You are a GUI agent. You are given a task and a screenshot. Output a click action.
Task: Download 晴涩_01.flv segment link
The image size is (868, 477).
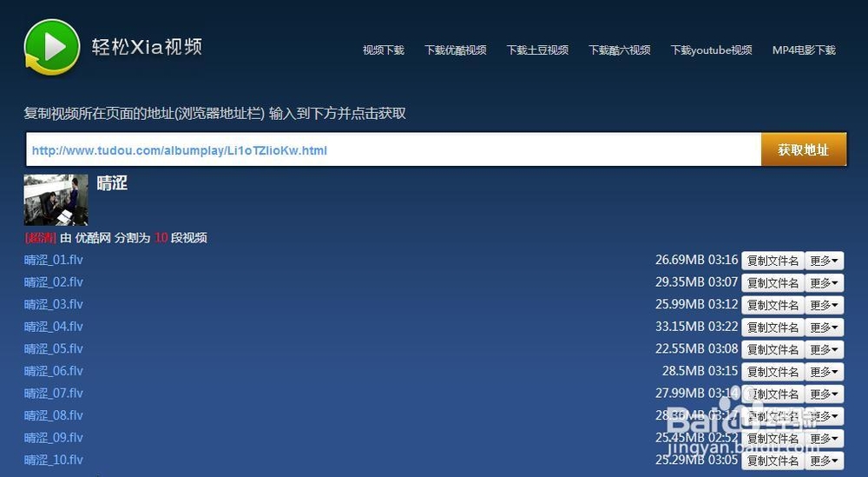[54, 260]
